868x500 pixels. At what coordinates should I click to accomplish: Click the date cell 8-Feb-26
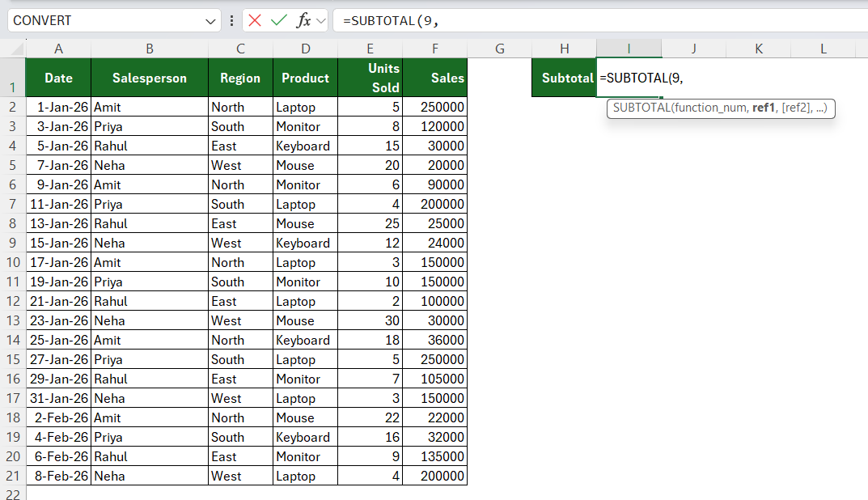(58, 477)
